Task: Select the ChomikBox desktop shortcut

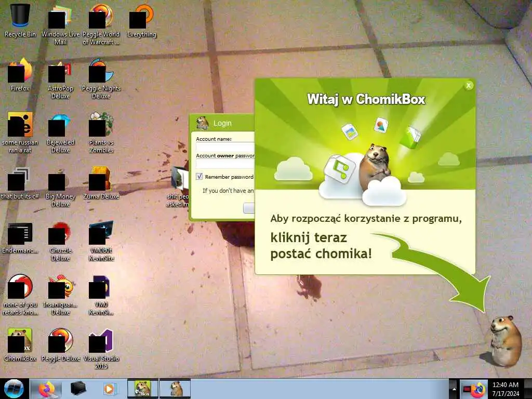Action: 20,344
